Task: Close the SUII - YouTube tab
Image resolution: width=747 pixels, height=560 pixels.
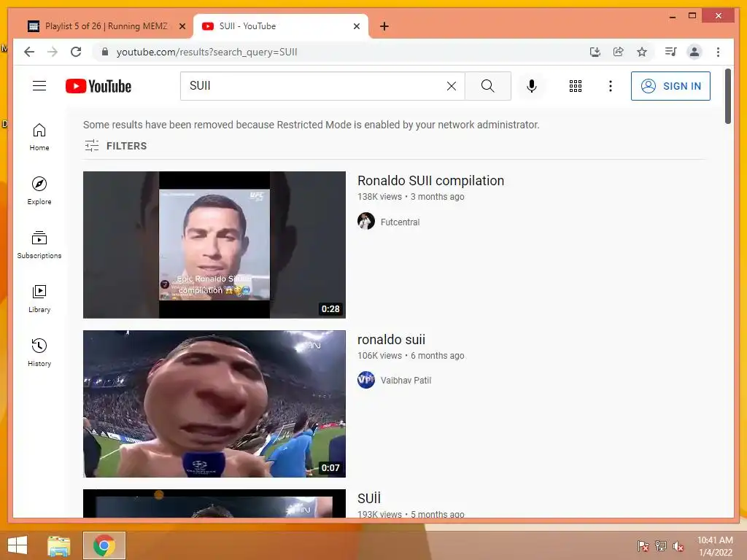Action: pos(356,27)
